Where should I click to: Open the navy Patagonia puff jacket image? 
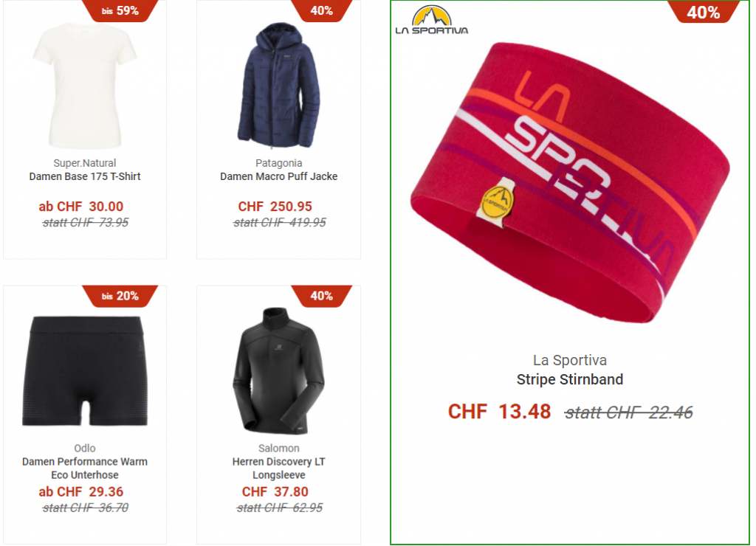pyautogui.click(x=278, y=86)
